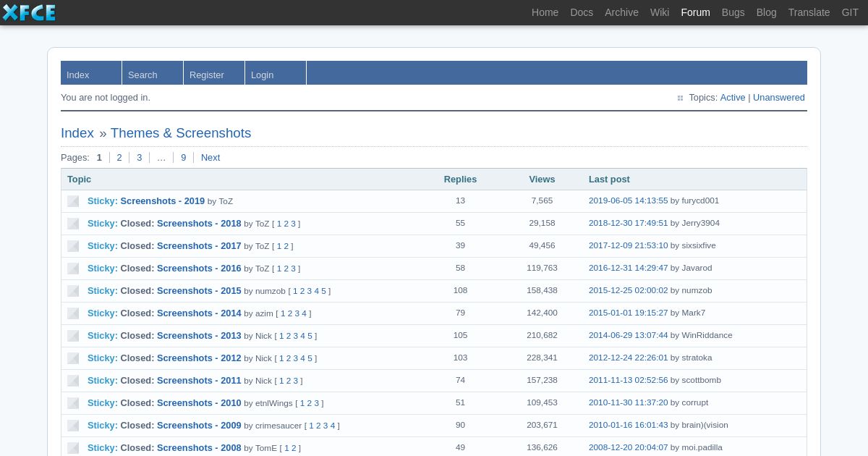868x456 pixels.
Task: Open topic Screenshots - 2019
Action: (x=163, y=201)
